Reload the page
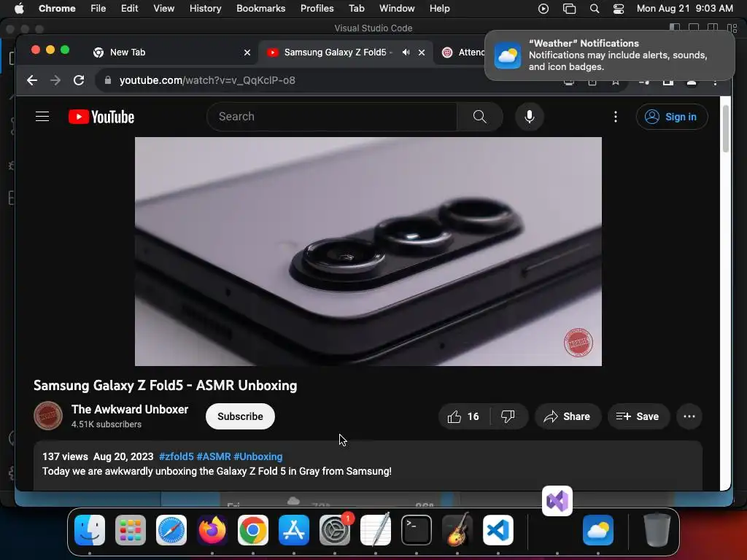747x560 pixels. coord(79,80)
